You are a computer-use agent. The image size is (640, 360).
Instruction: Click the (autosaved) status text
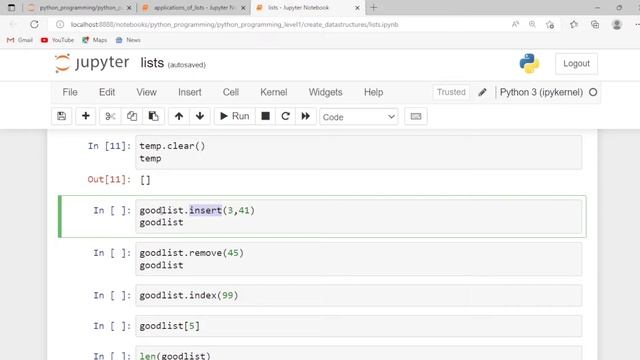[187, 65]
